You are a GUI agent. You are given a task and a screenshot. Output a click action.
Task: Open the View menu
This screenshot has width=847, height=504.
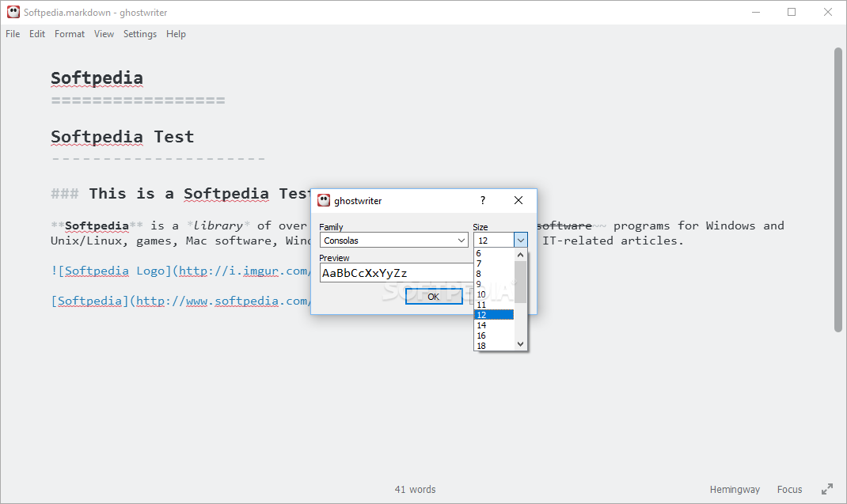point(104,34)
